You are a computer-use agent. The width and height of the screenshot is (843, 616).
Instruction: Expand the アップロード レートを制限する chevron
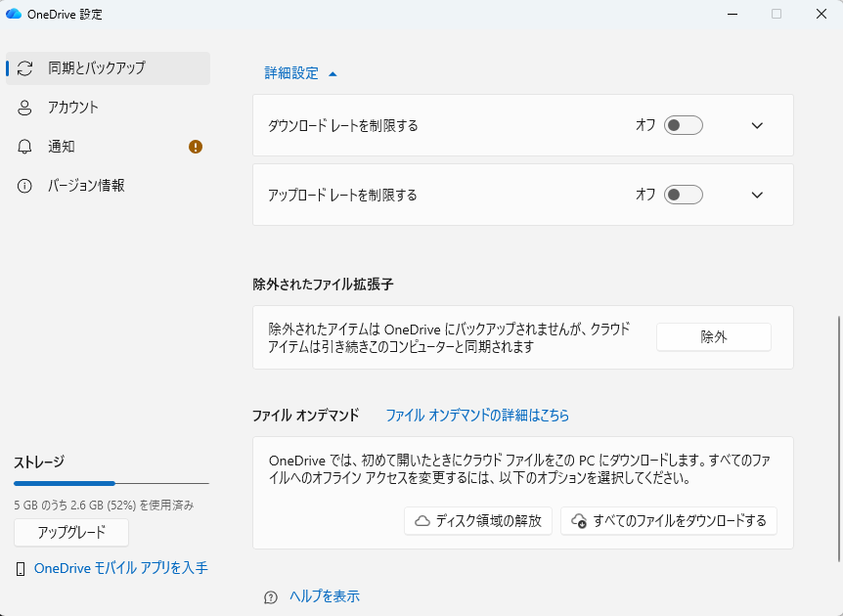757,196
